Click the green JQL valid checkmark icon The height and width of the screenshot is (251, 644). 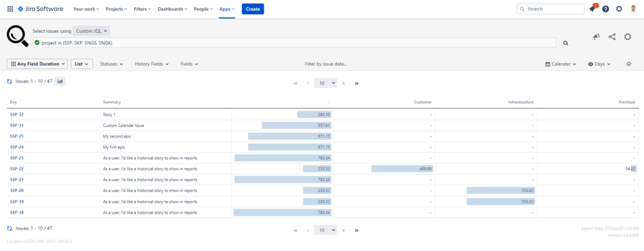tap(37, 42)
